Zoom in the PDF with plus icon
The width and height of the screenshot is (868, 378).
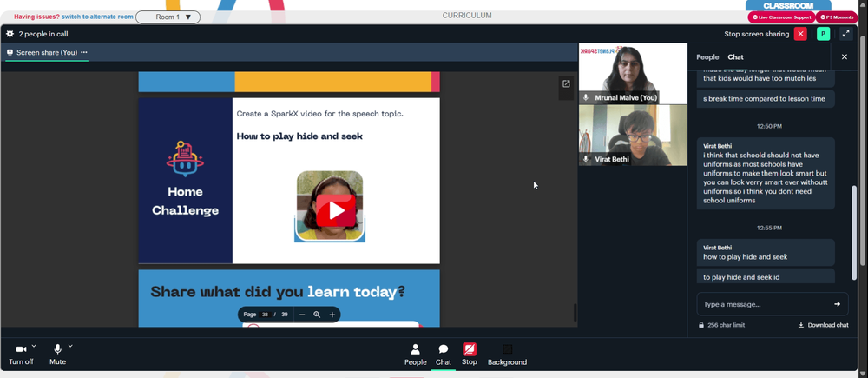[x=332, y=315]
